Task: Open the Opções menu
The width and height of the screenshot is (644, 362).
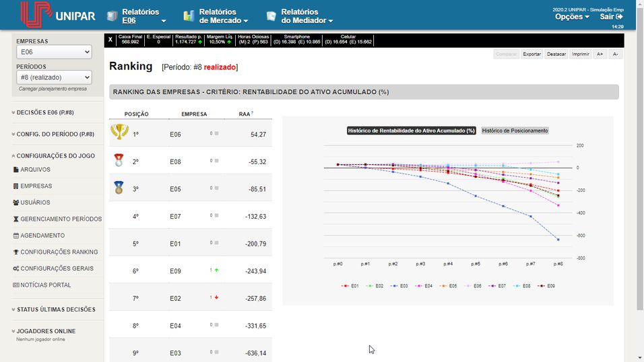Action: 572,17
